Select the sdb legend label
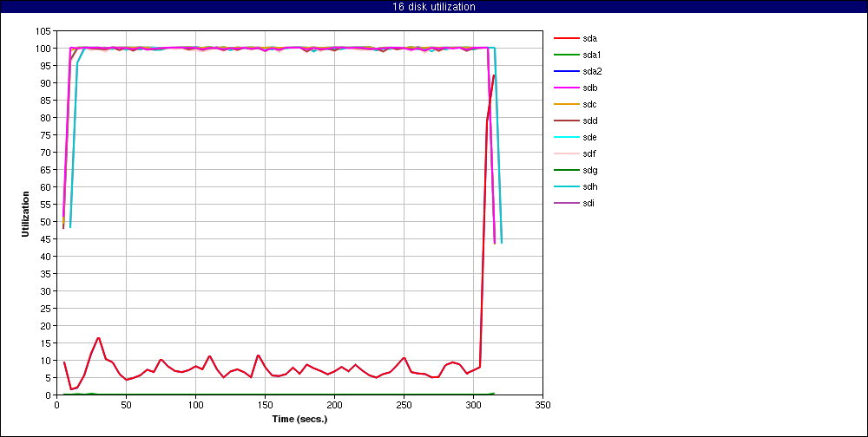 589,88
